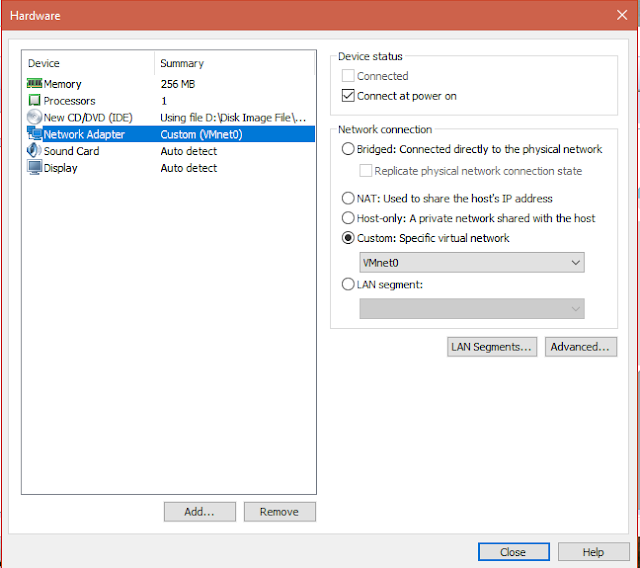The width and height of the screenshot is (640, 568).
Task: Close the Hardware dialog with Close
Action: 513,552
